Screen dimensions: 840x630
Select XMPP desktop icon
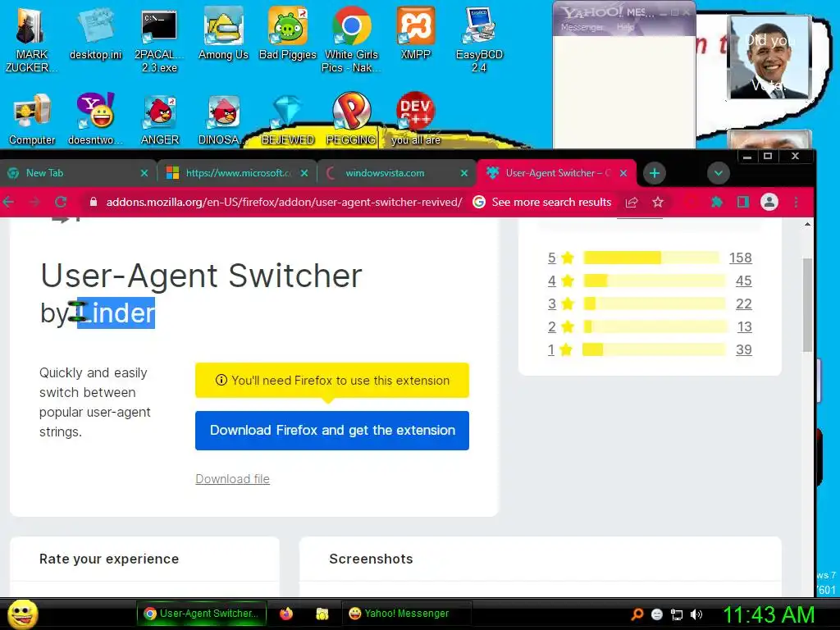[416, 33]
